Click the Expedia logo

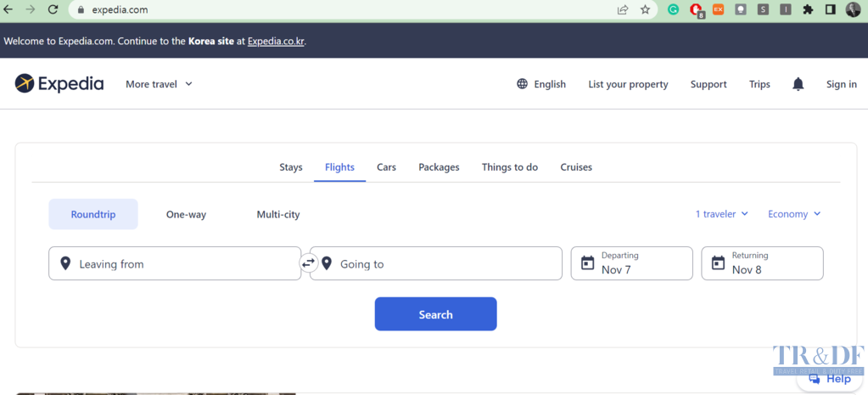(59, 83)
